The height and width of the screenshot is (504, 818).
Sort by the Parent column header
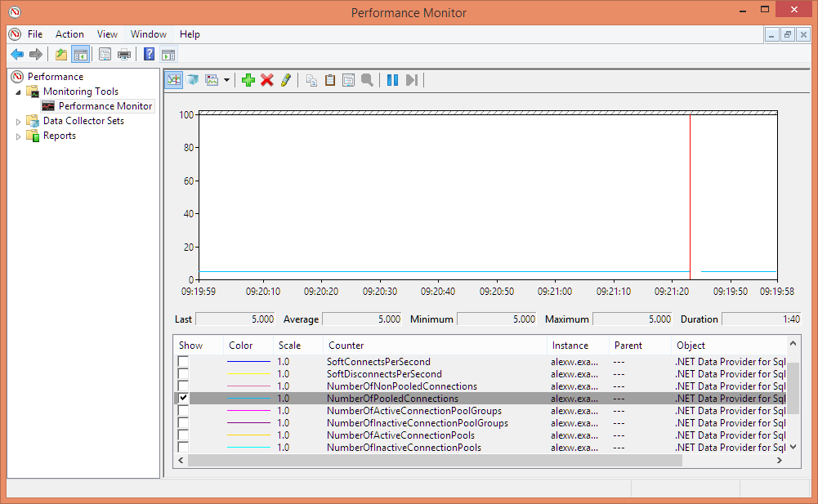point(640,346)
